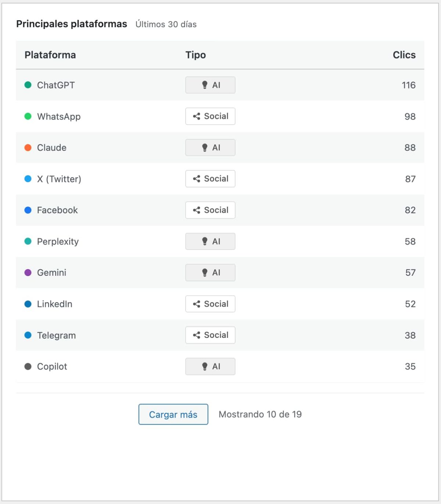Click the AI badge in Claude row

210,147
